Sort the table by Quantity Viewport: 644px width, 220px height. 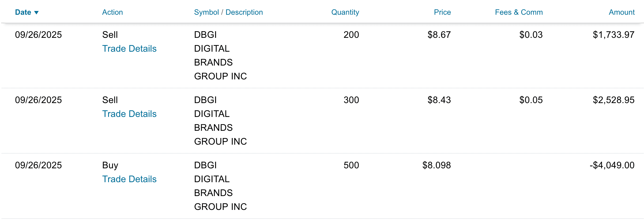(x=345, y=12)
